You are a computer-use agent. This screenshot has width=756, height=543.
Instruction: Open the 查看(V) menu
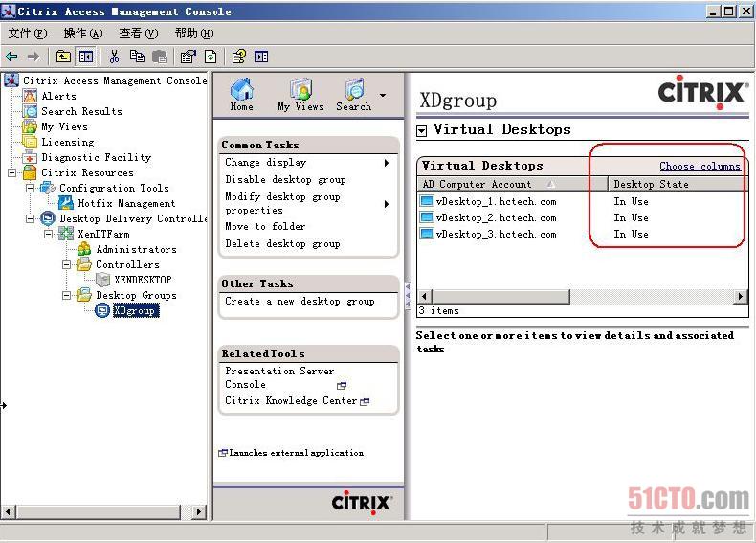coord(139,34)
